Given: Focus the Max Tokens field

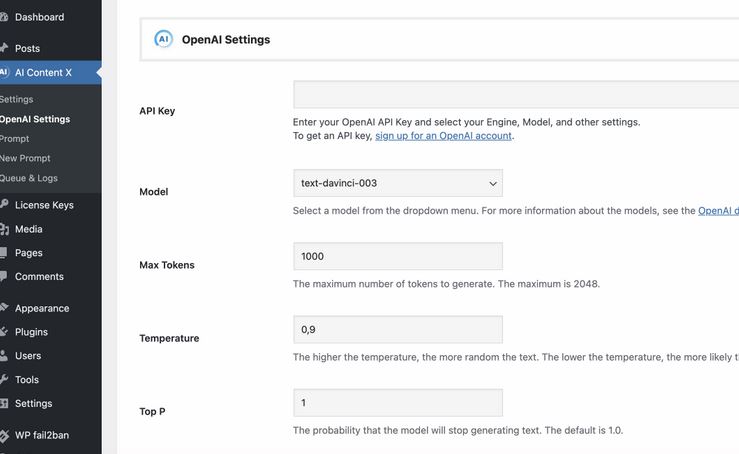Looking at the screenshot, I should (397, 256).
